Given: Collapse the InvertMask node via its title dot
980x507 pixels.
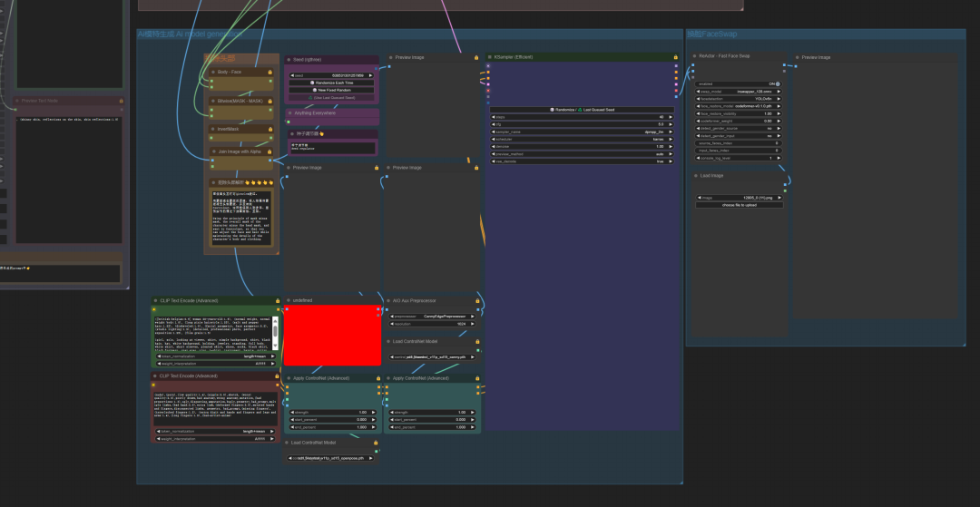Looking at the screenshot, I should click(213, 129).
